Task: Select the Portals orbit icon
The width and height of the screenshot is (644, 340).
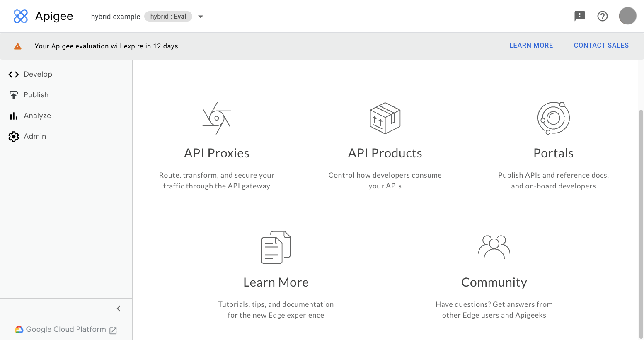Action: click(x=553, y=118)
